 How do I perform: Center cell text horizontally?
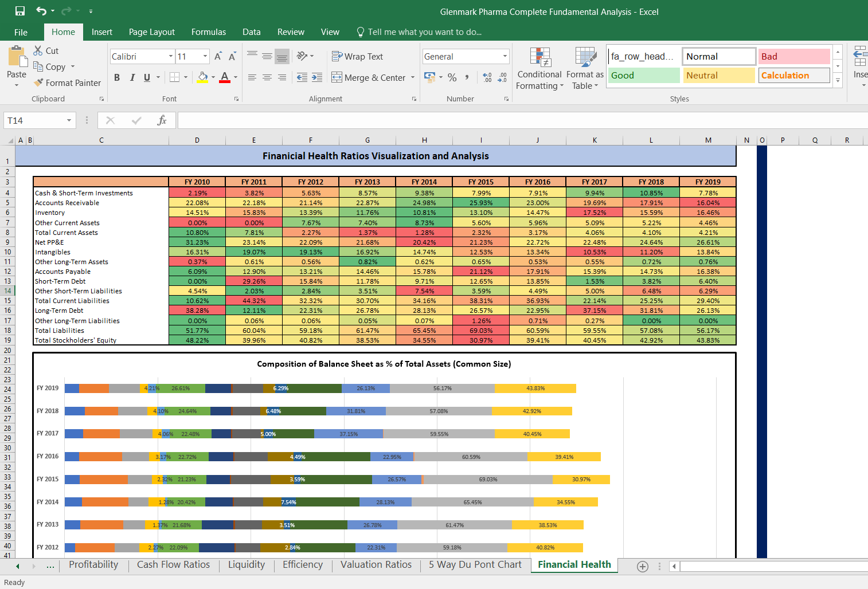pyautogui.click(x=267, y=77)
